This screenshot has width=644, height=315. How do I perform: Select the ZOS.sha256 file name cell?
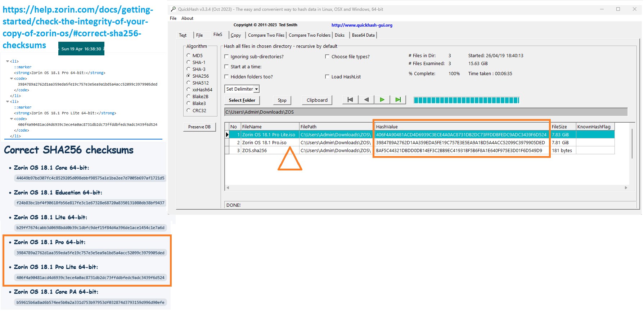270,151
